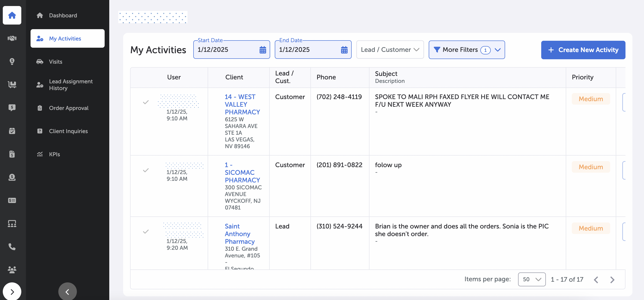Open Lead Assignment History section

pyautogui.click(x=71, y=84)
